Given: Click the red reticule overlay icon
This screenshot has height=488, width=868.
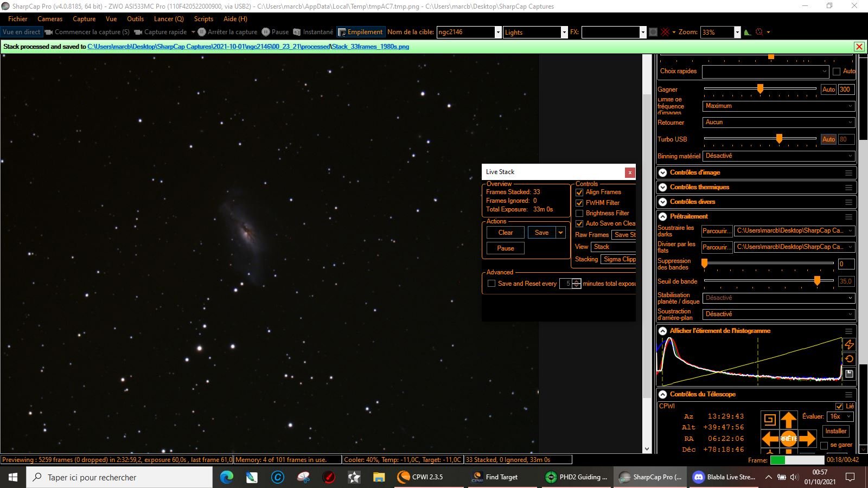Looking at the screenshot, I should pos(666,32).
